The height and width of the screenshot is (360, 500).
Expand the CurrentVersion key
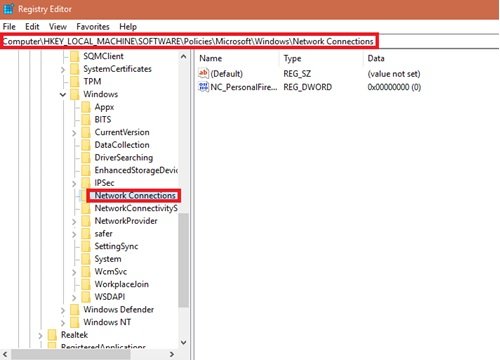tap(74, 133)
